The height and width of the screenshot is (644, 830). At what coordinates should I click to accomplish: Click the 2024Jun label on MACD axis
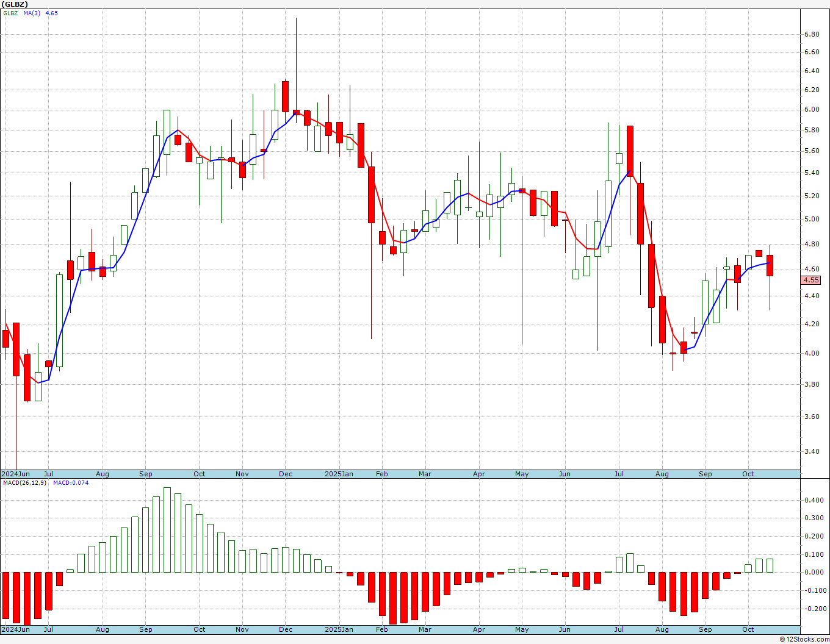click(x=15, y=629)
